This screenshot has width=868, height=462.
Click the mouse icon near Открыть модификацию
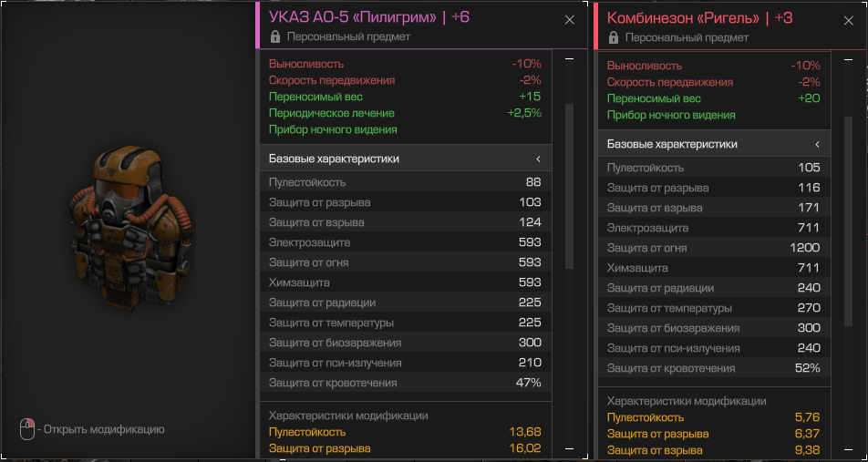pyautogui.click(x=28, y=428)
